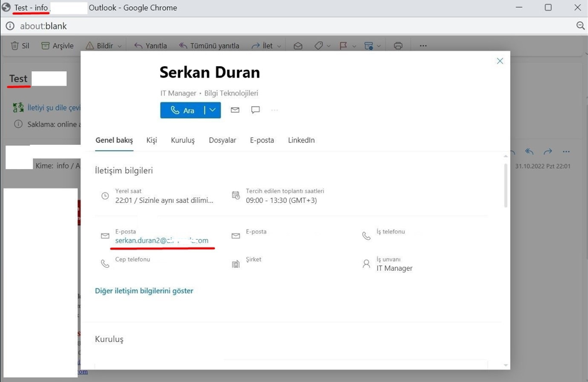Reply to all with Tümünü yanıtla
The height and width of the screenshot is (382, 588).
(209, 46)
